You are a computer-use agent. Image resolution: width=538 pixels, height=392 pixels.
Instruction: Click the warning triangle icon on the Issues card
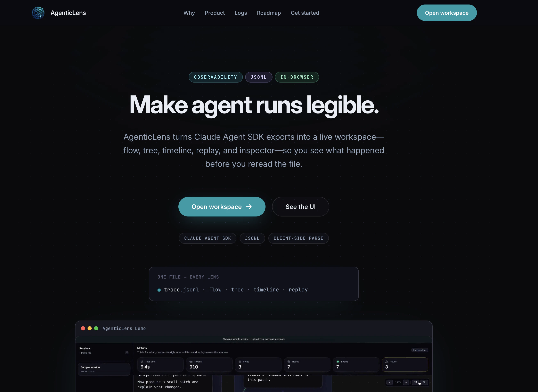386,362
